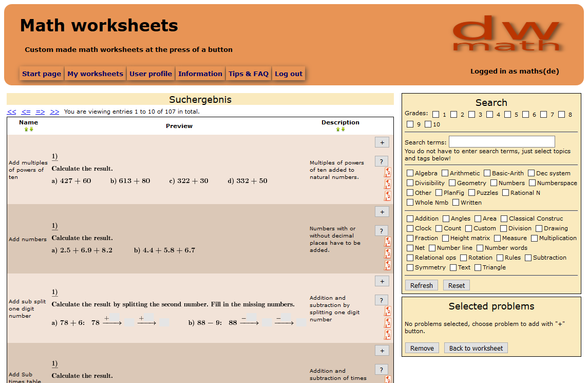Go to previous page with <= link
This screenshot has height=383, width=588.
click(x=26, y=112)
